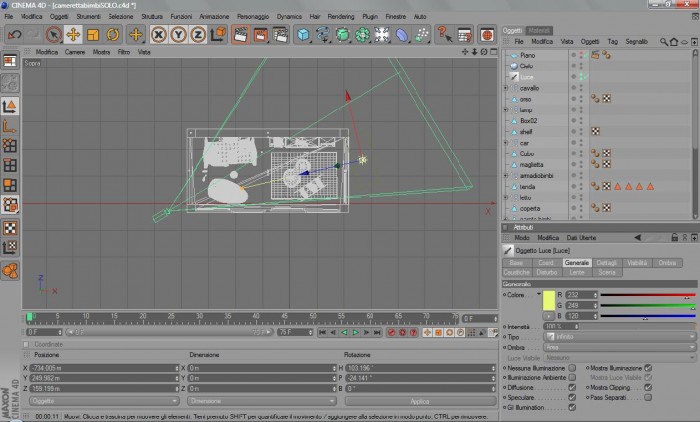The image size is (700, 422).
Task: Click the Undo arrow icon
Action: (14, 34)
